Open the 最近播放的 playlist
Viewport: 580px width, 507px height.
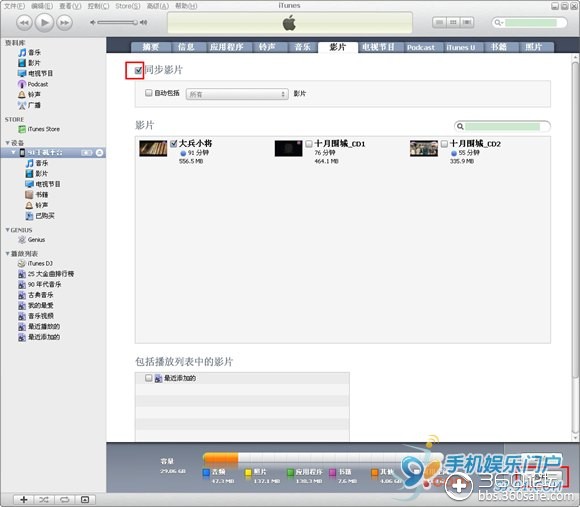[39, 327]
